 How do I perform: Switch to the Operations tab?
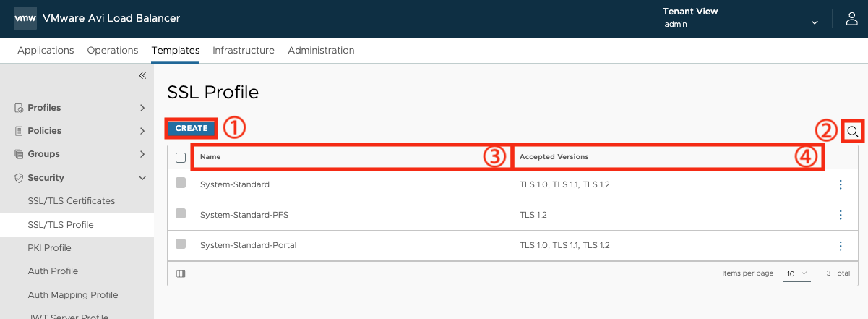[113, 51]
